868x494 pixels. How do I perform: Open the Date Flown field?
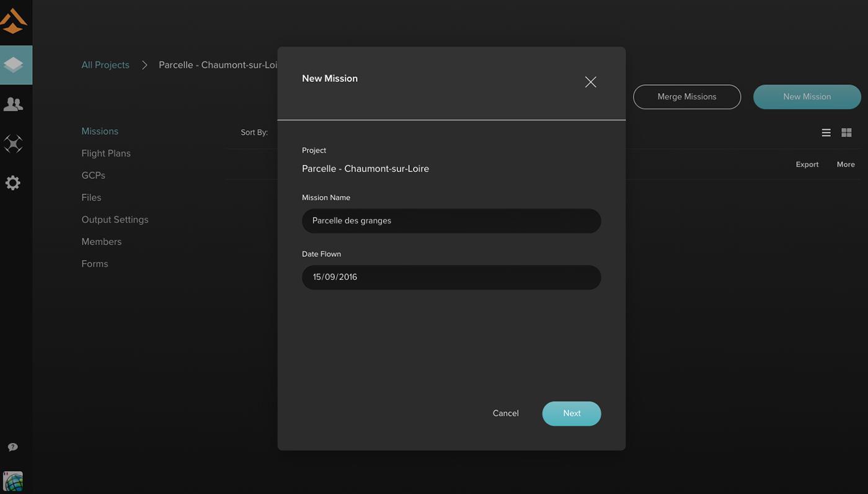451,277
